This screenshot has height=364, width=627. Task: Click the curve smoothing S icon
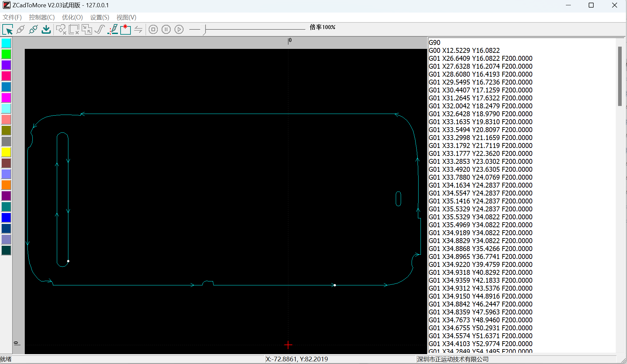(x=100, y=30)
